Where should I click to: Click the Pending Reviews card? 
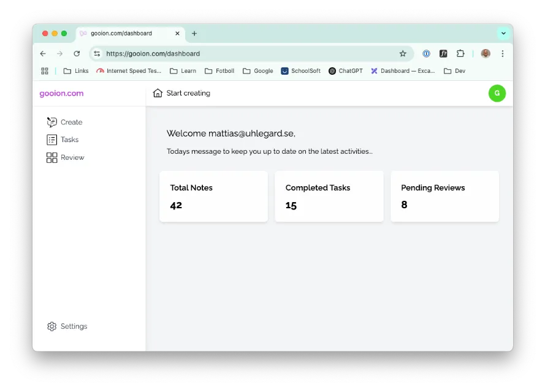tap(445, 196)
